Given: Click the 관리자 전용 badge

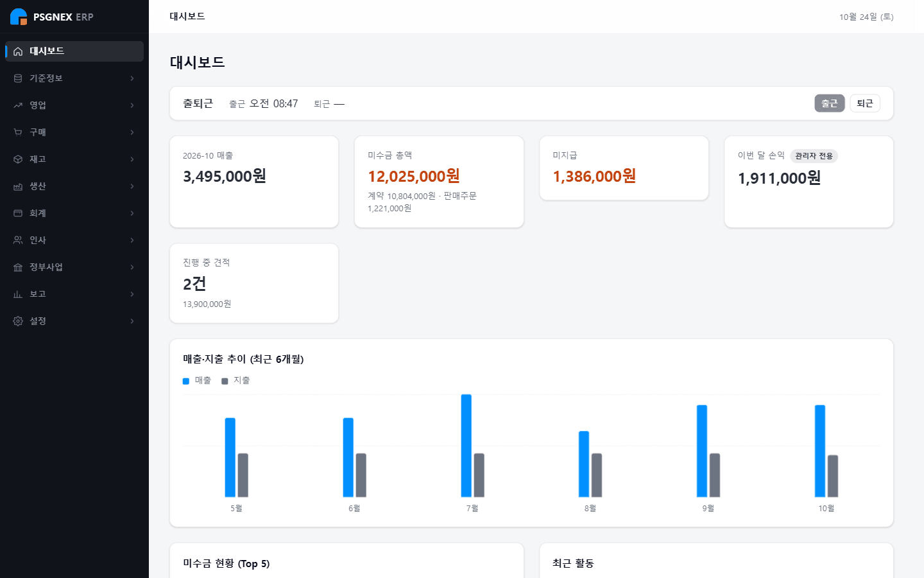Looking at the screenshot, I should click(x=814, y=156).
